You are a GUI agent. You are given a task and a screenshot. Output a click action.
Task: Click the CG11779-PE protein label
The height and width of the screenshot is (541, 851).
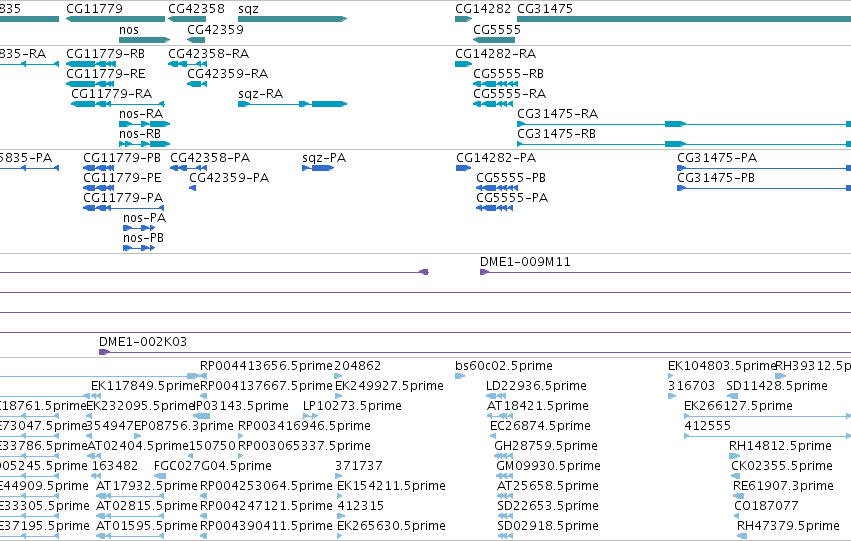[122, 178]
